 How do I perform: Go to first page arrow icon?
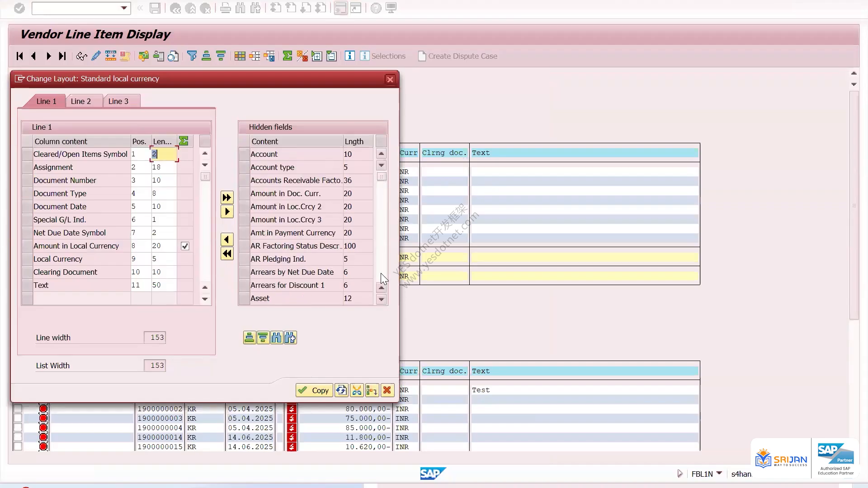19,56
